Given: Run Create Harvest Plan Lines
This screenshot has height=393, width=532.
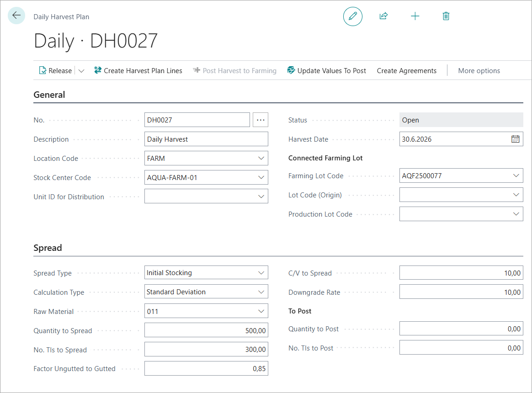Looking at the screenshot, I should (x=138, y=70).
